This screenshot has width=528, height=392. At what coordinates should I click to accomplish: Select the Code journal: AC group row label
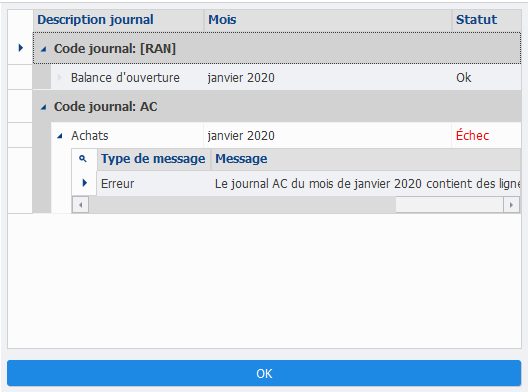coord(106,107)
